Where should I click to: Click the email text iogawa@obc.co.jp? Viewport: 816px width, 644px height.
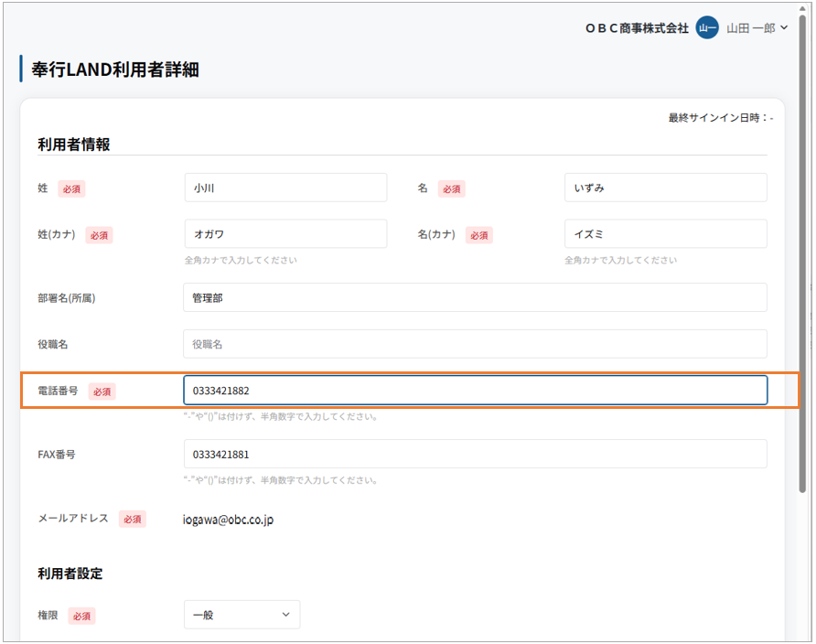228,520
